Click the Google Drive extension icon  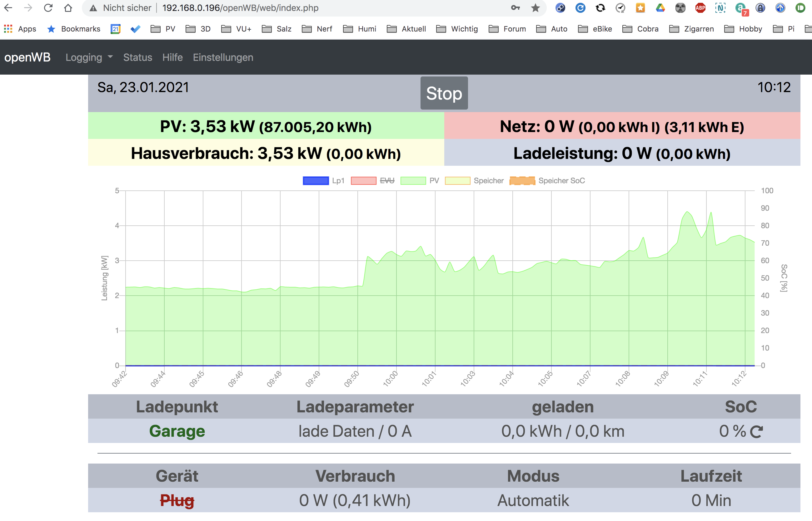point(660,8)
